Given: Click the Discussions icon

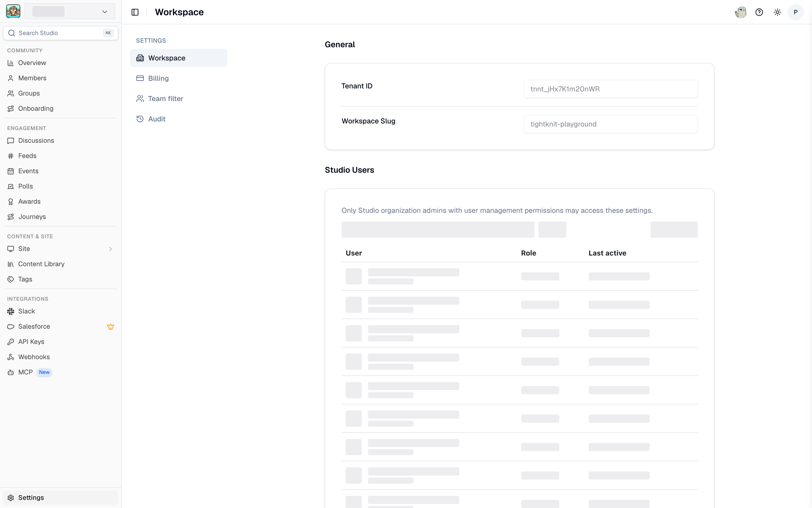Looking at the screenshot, I should (x=11, y=140).
